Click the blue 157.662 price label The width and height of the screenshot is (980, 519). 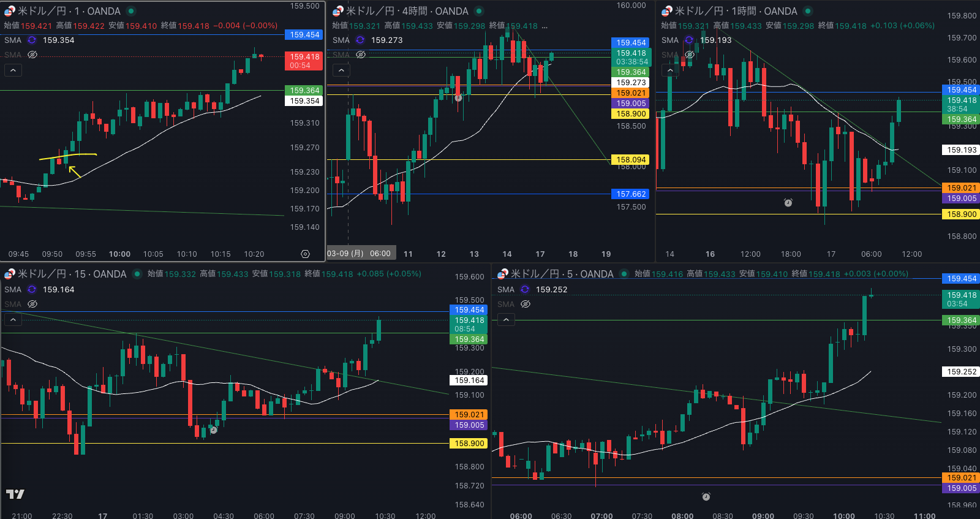(x=630, y=194)
